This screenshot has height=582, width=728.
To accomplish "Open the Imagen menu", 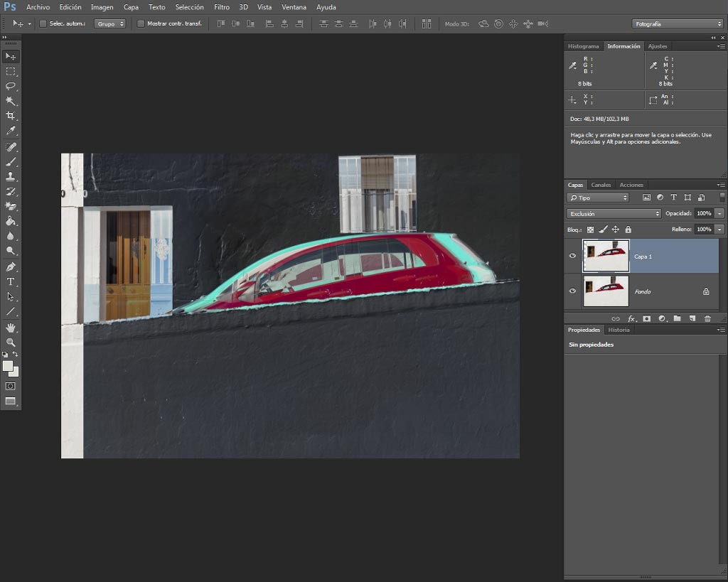I will (102, 7).
